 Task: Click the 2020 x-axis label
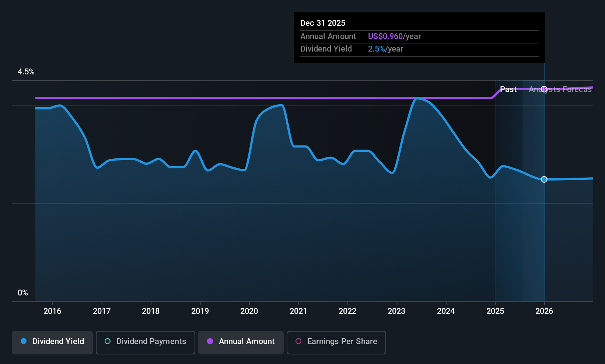tap(249, 311)
